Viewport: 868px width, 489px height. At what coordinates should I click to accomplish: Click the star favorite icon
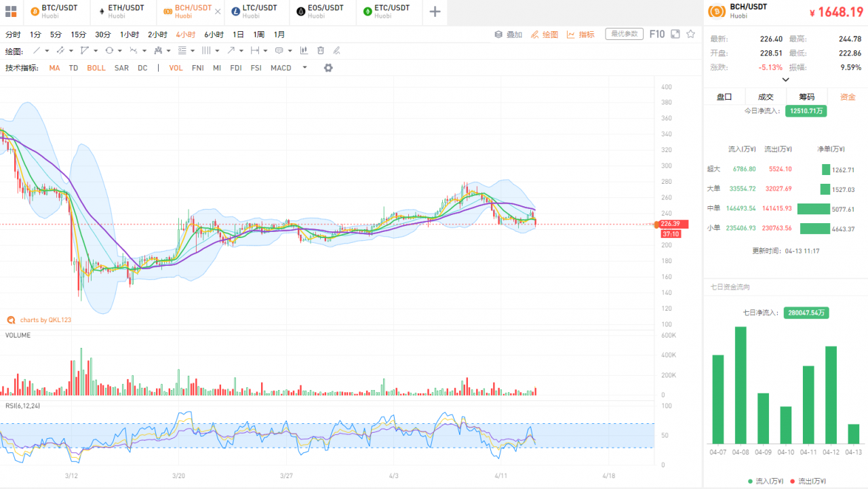click(x=691, y=34)
